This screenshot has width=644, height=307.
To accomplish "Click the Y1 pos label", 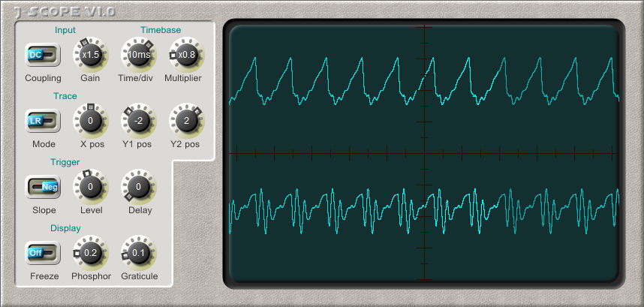I will (138, 144).
